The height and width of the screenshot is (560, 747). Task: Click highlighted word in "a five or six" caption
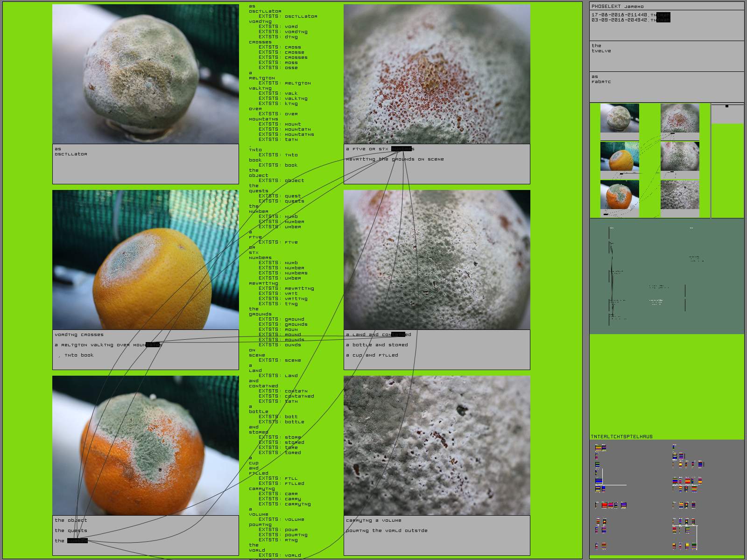(401, 149)
